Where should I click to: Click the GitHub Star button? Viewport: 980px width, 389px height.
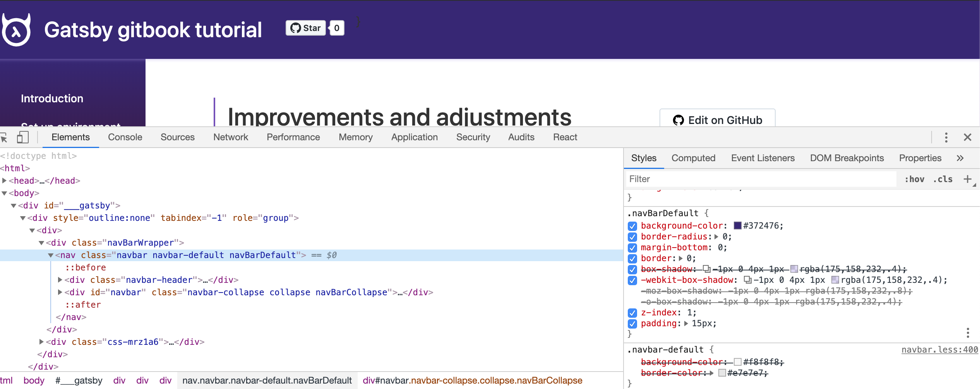pyautogui.click(x=306, y=28)
